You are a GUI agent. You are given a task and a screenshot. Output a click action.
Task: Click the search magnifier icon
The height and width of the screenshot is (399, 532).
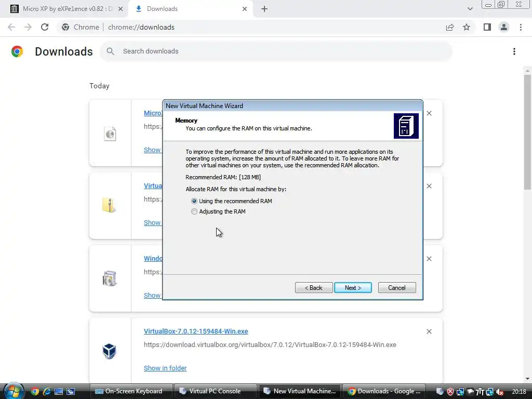click(110, 51)
